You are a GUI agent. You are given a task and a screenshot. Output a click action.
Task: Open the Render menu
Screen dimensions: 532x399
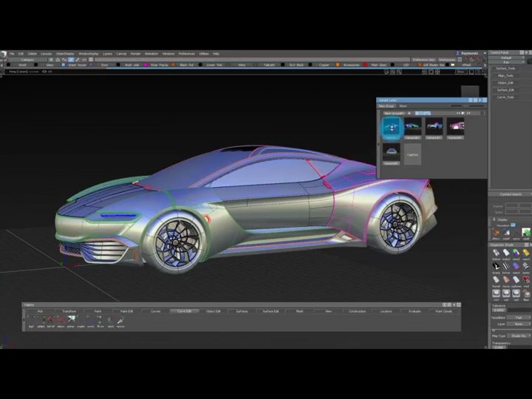tap(136, 54)
